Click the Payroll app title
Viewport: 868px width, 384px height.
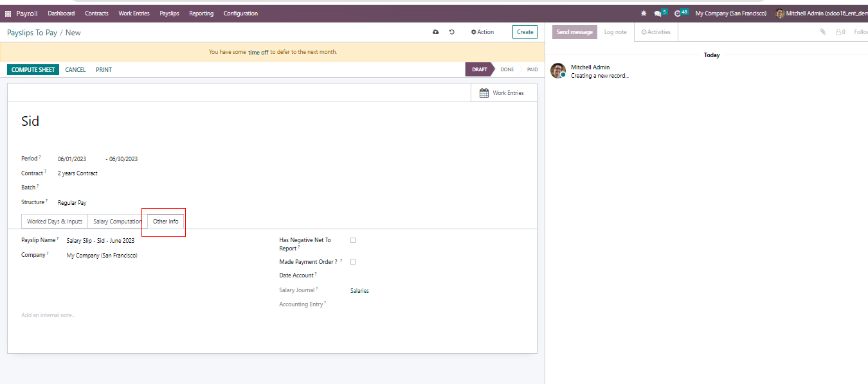[x=27, y=13]
